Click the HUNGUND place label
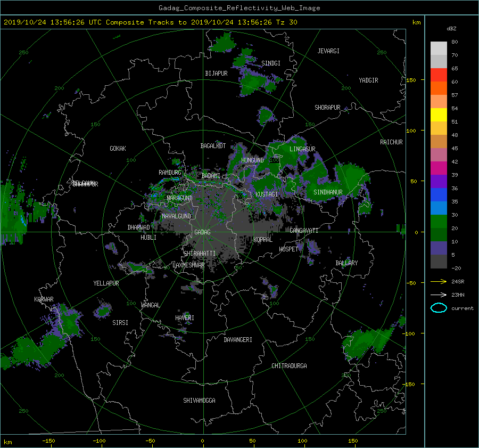The height and width of the screenshot is (448, 479). pyautogui.click(x=252, y=160)
